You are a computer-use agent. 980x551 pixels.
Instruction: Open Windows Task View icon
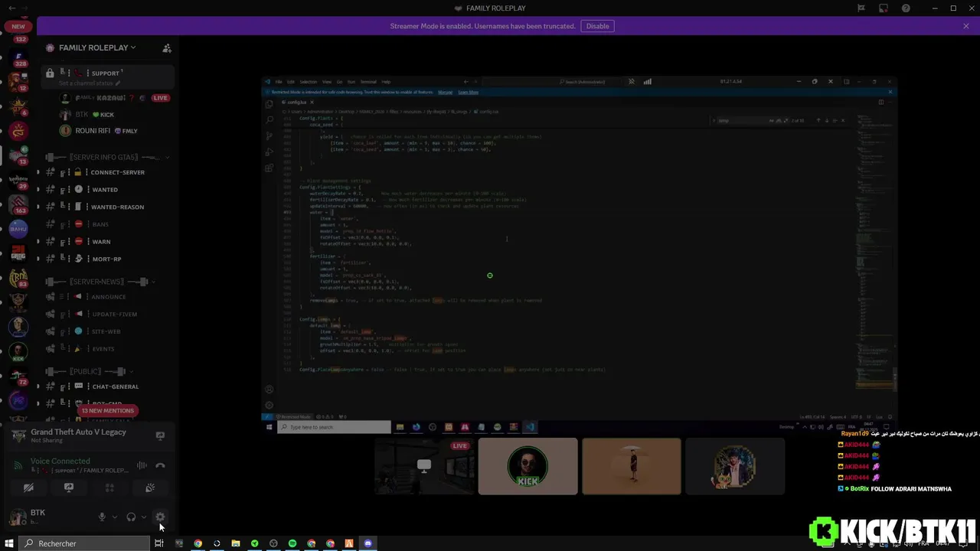[159, 543]
